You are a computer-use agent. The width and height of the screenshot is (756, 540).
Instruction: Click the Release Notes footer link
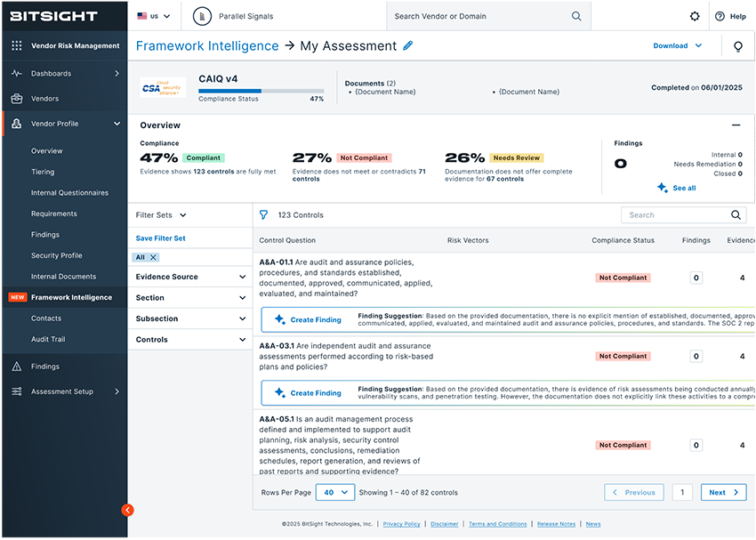[556, 524]
